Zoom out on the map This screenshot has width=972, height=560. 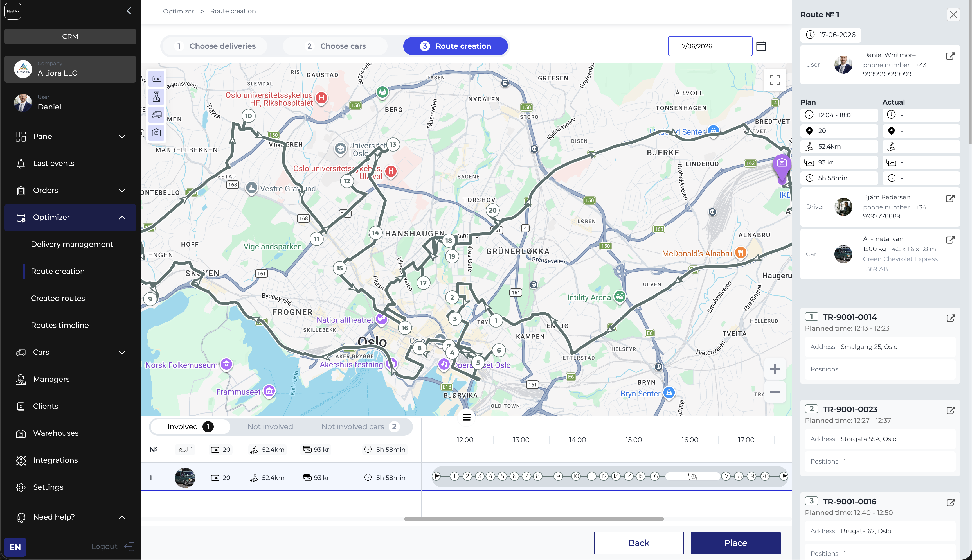tap(775, 392)
